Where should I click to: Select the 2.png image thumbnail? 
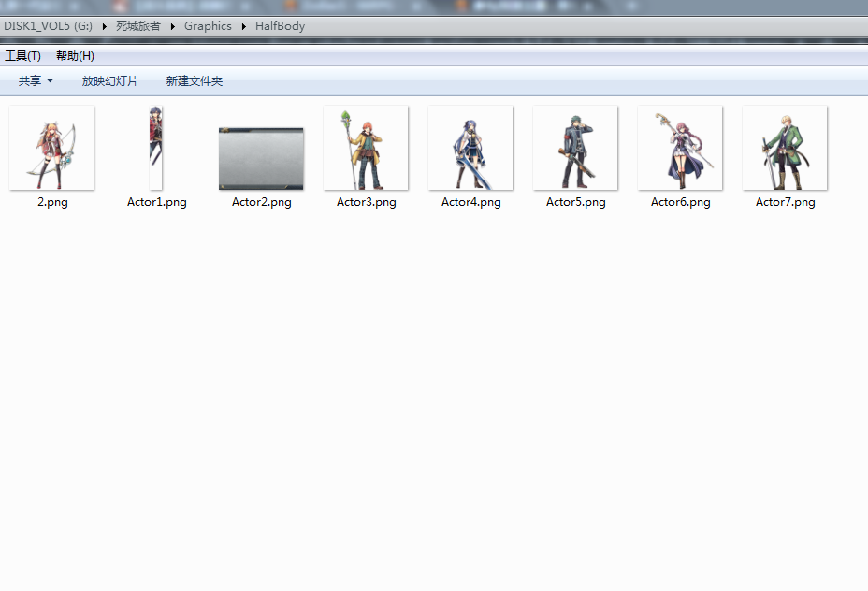(51, 148)
